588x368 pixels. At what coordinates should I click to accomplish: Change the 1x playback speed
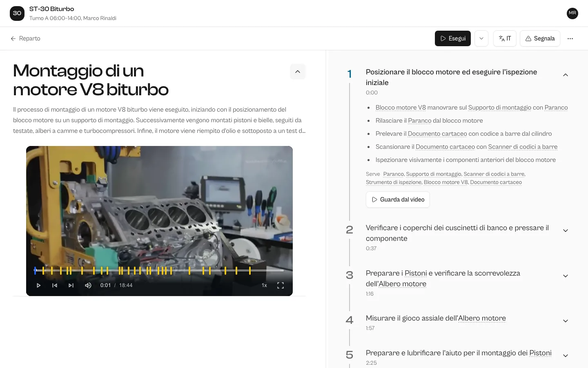(264, 285)
